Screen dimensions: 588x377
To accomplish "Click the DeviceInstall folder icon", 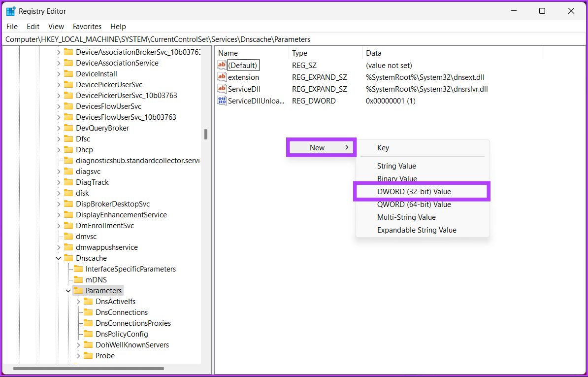I will [68, 74].
